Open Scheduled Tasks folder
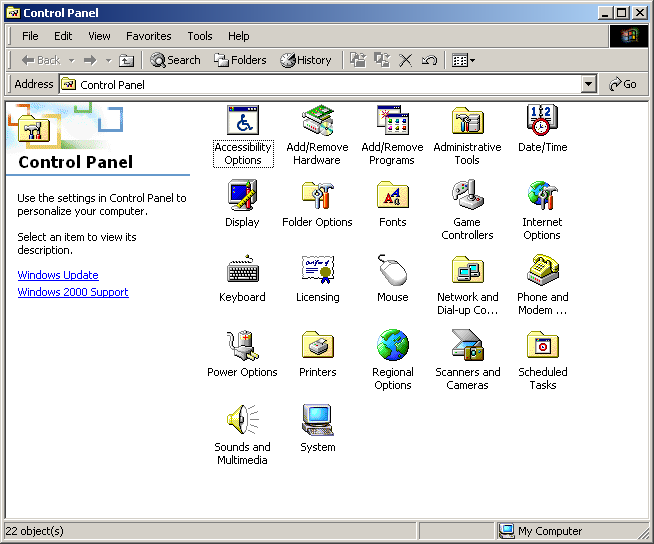Image resolution: width=654 pixels, height=544 pixels. pyautogui.click(x=542, y=345)
